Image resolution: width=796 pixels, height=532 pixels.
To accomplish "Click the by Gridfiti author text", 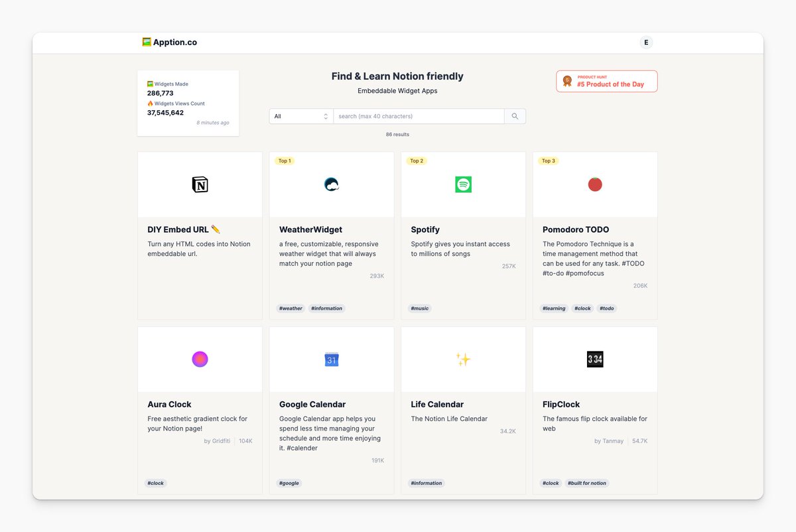I will tap(217, 441).
